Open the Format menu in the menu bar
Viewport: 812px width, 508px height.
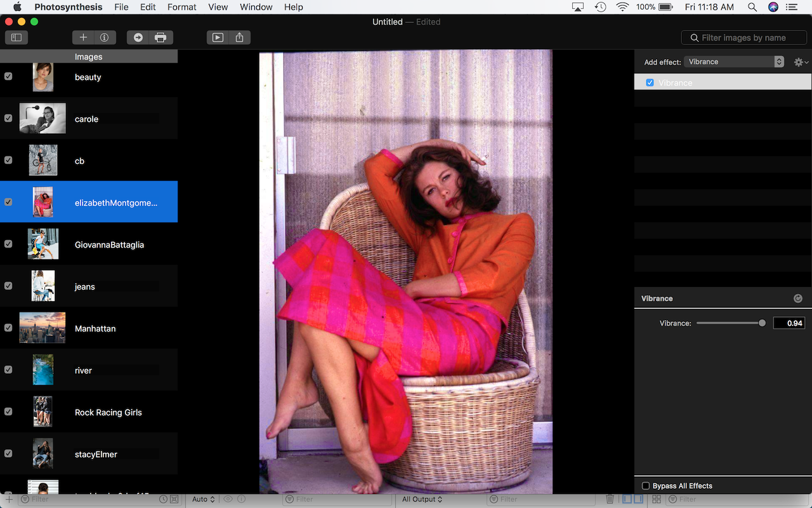tap(181, 7)
